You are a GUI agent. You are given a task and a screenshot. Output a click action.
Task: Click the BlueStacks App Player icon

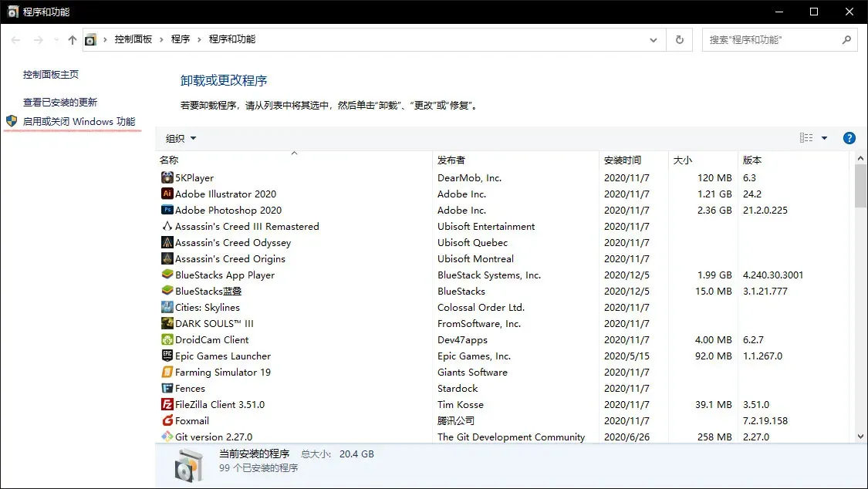point(167,275)
